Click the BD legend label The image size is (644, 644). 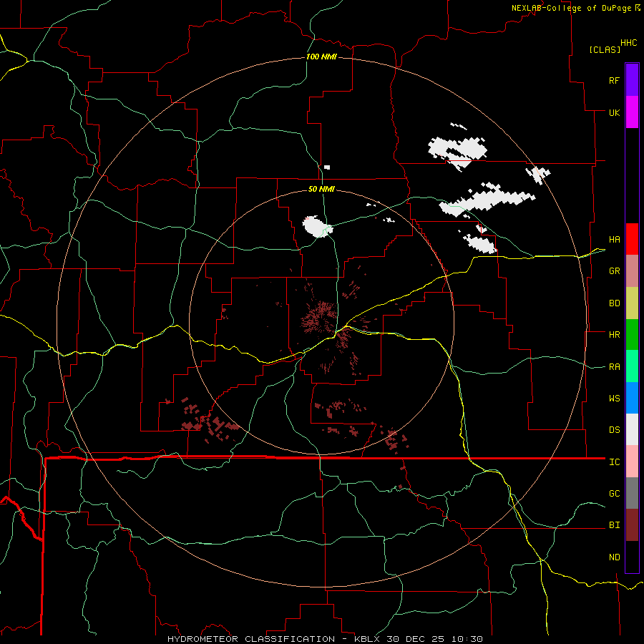click(x=614, y=303)
